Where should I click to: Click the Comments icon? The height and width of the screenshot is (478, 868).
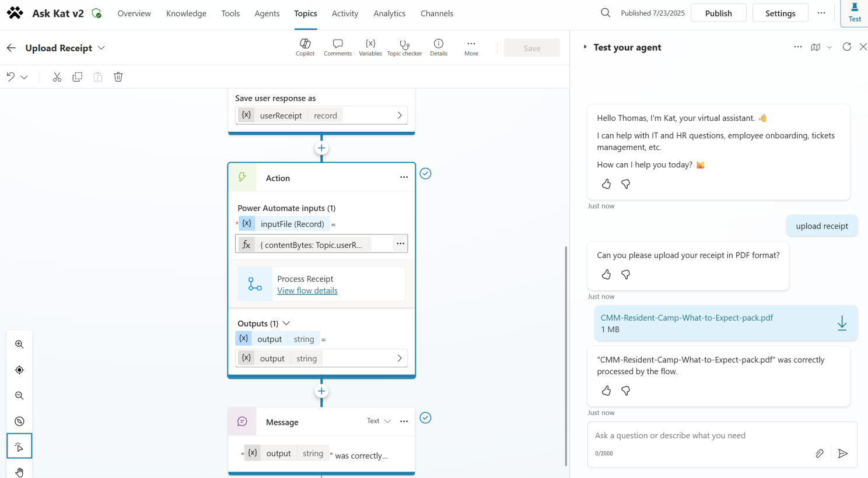coord(338,47)
